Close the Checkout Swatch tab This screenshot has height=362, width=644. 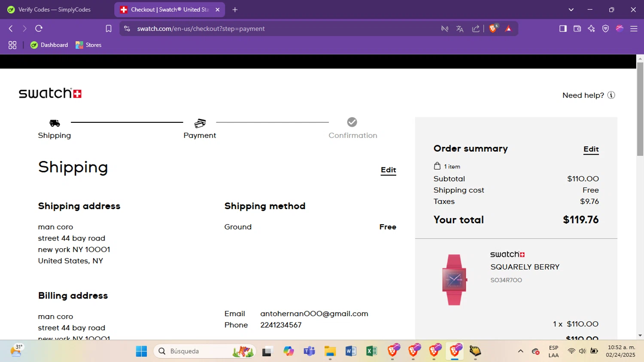(218, 9)
